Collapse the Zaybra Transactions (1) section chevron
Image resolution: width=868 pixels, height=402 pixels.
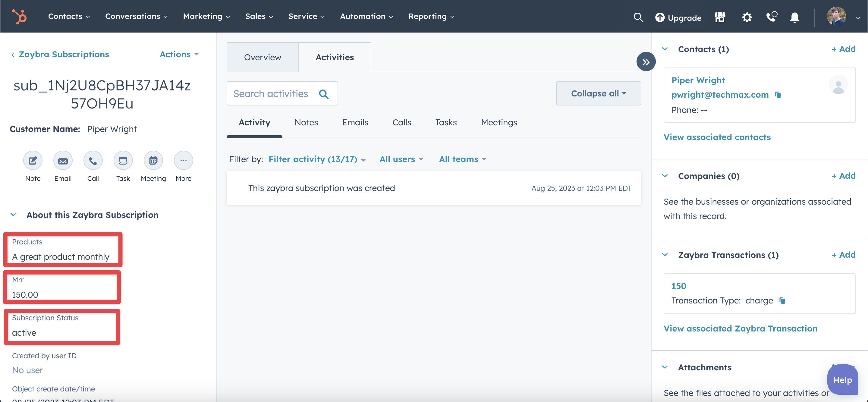click(665, 255)
